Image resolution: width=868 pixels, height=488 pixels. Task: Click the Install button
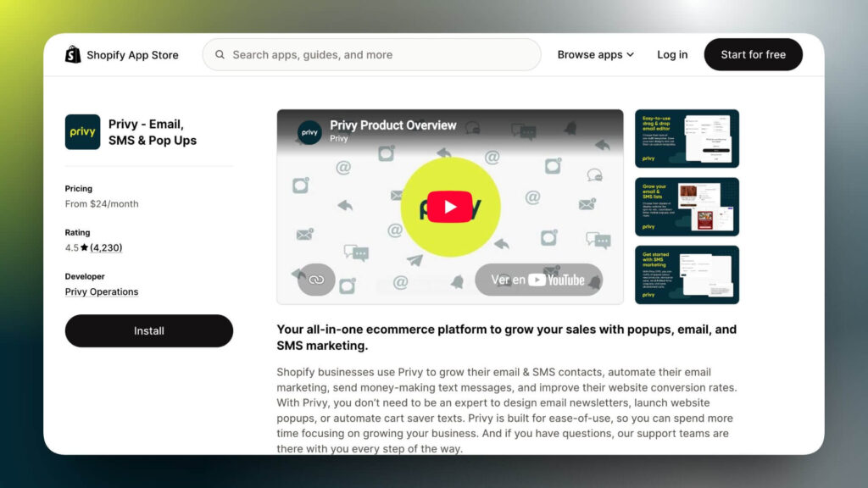click(x=149, y=331)
